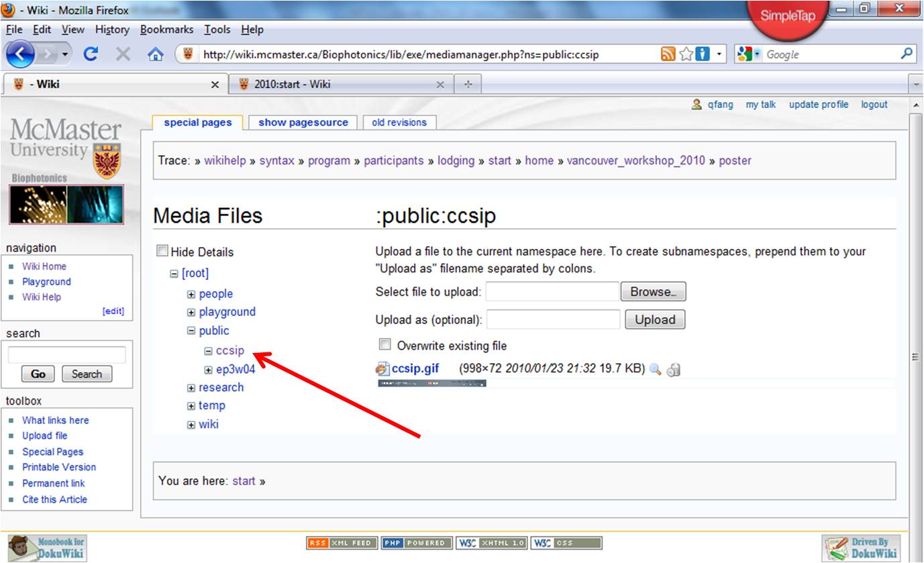
Task: Open the Bookmarks menu
Action: 166,30
